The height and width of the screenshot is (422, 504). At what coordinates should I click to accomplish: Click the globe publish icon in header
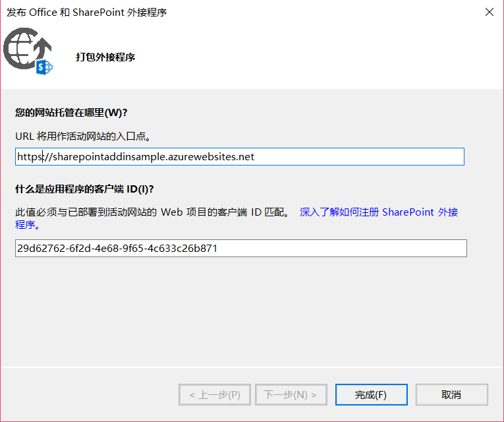pyautogui.click(x=21, y=46)
